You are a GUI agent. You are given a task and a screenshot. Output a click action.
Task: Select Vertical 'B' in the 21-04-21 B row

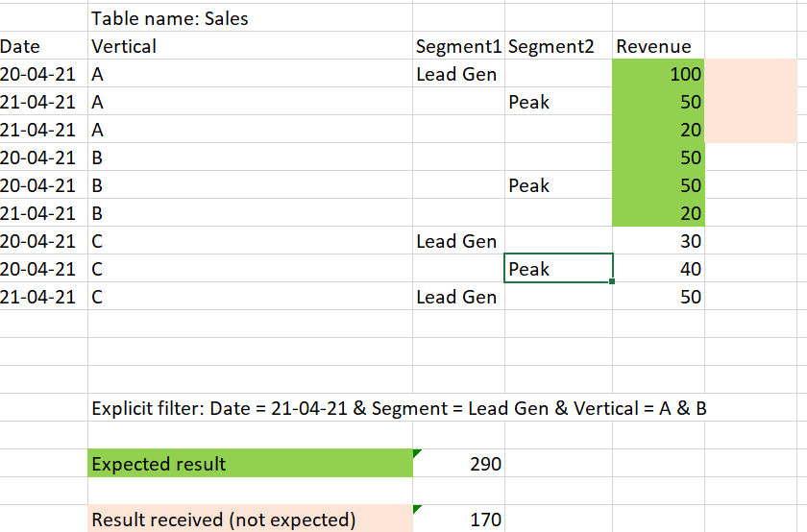(250, 213)
